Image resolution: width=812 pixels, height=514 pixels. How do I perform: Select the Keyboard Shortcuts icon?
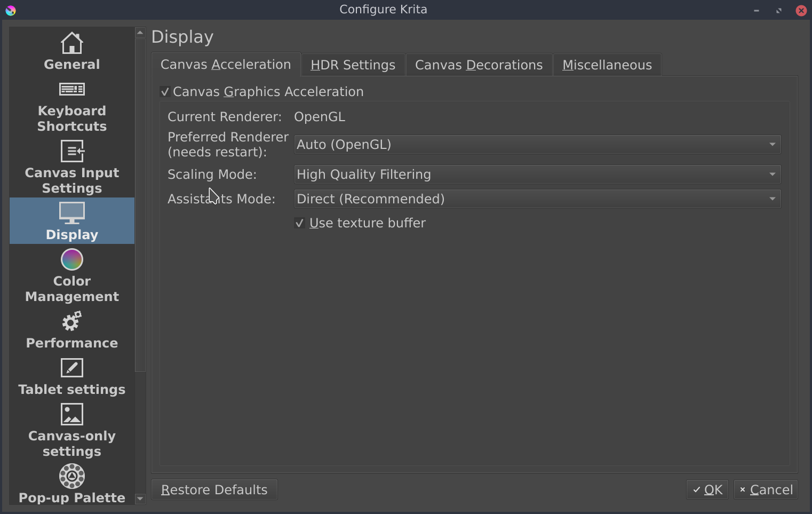tap(72, 89)
